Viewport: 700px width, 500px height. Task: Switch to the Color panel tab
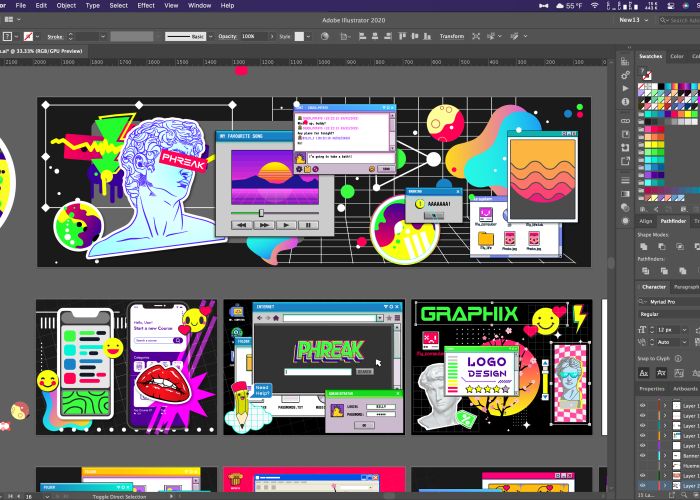pyautogui.click(x=679, y=57)
